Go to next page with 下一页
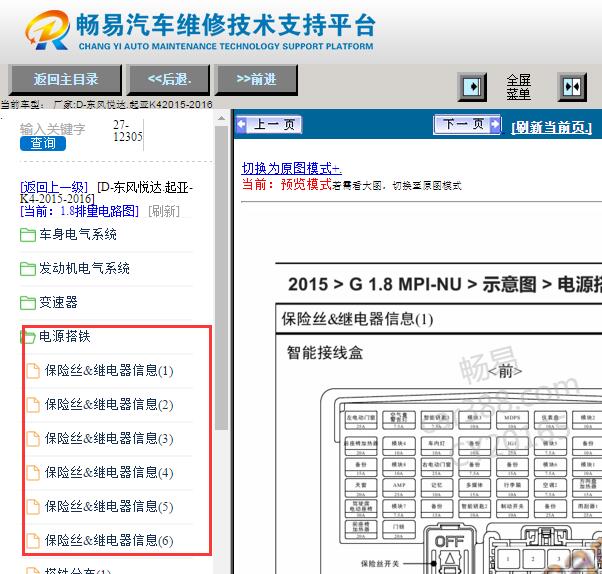The height and width of the screenshot is (574, 602). [467, 124]
